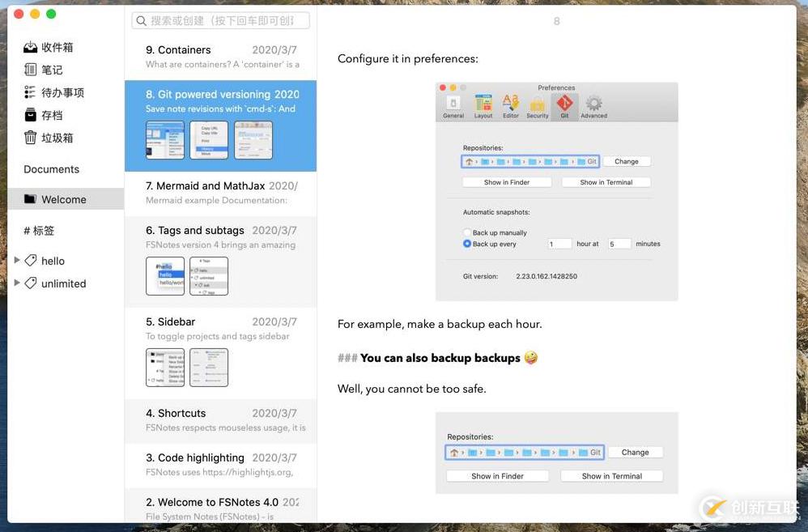Click the repository path bar in Preferences image
808x532 pixels.
click(530, 161)
